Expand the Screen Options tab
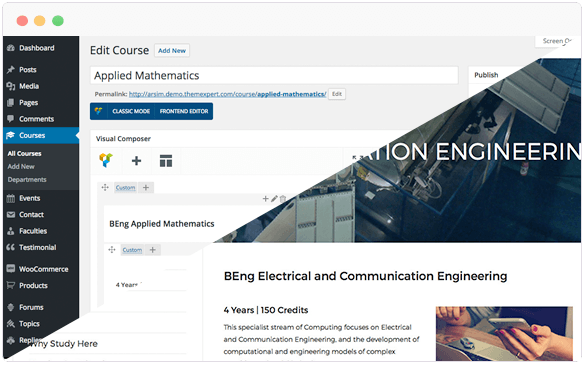This screenshot has height=366, width=585. pos(557,41)
